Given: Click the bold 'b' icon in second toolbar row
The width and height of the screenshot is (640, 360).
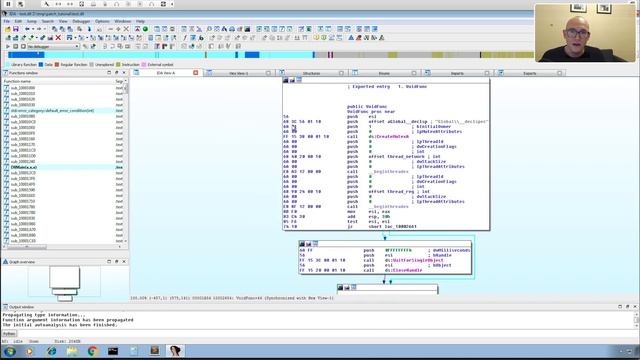Looking at the screenshot, I should pos(201,38).
